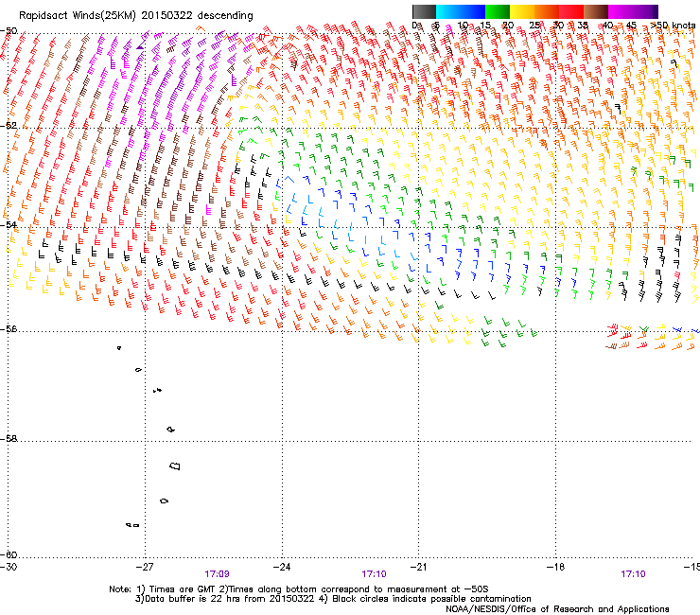Click the red 30-35 knots legend segment
Viewport: 700px width, 615px height.
pyautogui.click(x=571, y=11)
